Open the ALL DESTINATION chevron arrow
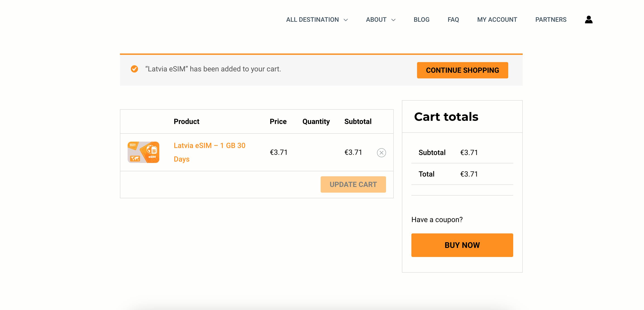 346,20
